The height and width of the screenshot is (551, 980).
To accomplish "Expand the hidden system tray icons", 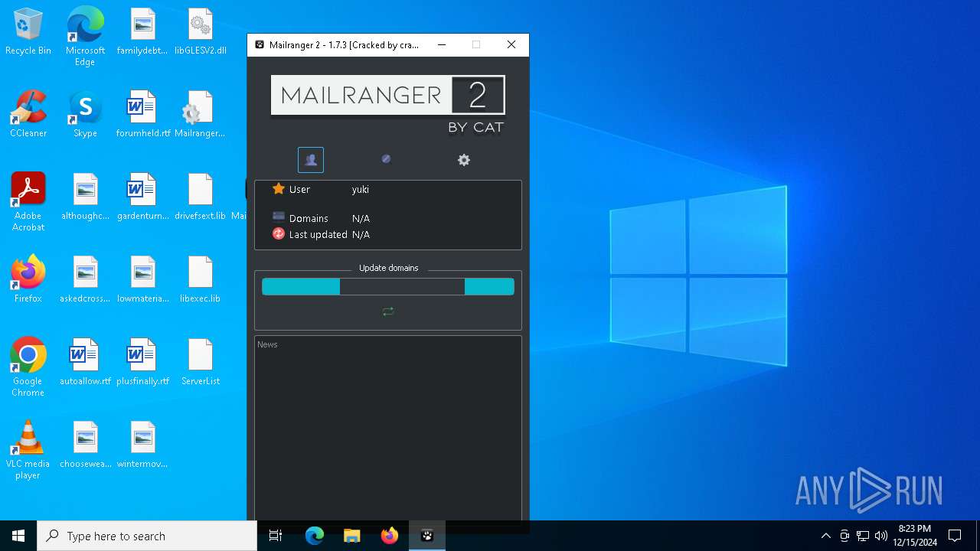I will 825,536.
